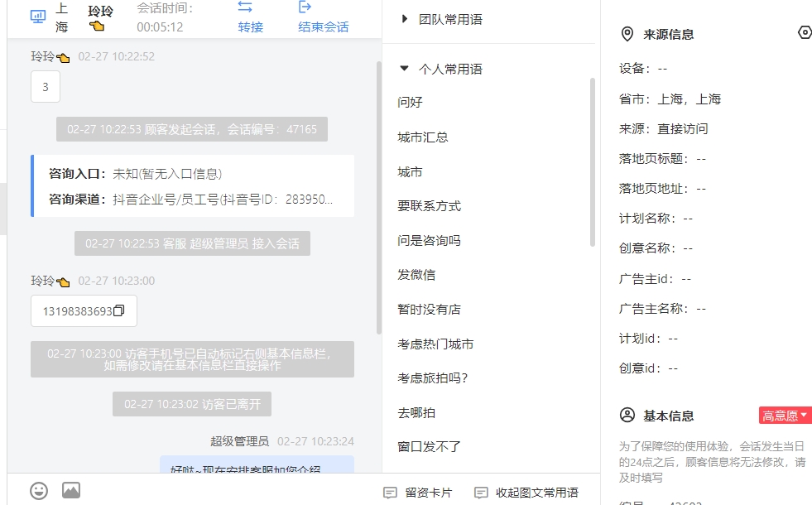This screenshot has width=812, height=505.
Task: Click the 创意id field
Action: coord(648,368)
